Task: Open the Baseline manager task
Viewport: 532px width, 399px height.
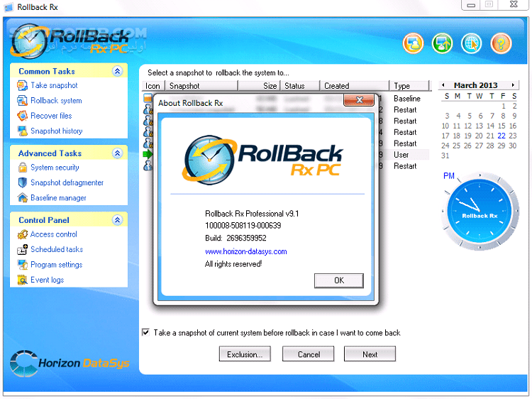Action: click(x=58, y=197)
